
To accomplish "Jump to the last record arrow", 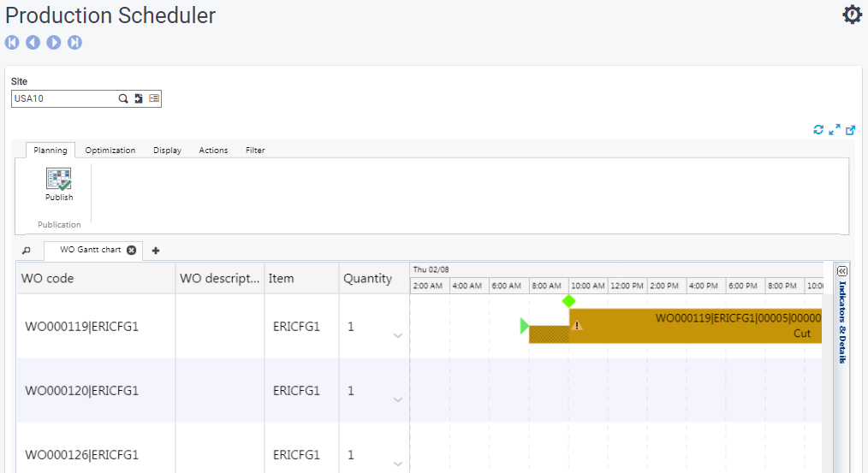I will point(74,42).
